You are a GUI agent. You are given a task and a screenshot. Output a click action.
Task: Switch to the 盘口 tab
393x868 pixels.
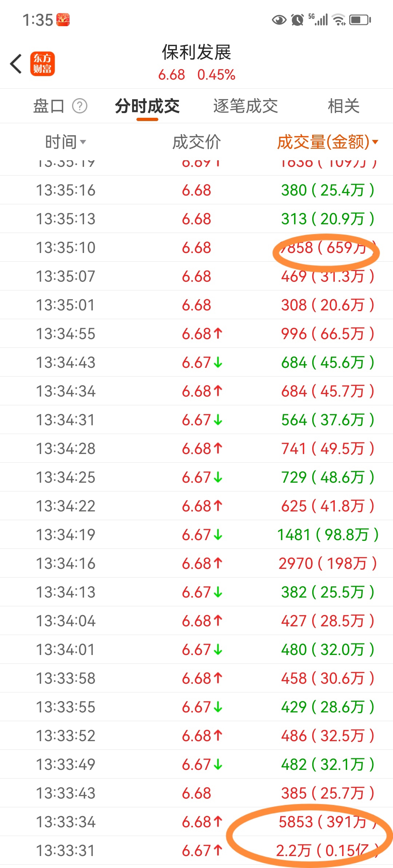(49, 106)
